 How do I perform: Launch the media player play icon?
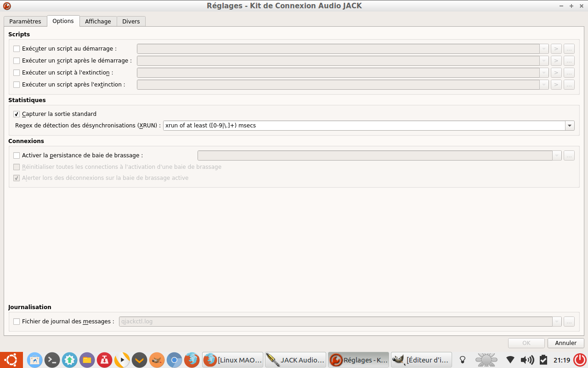coord(122,360)
